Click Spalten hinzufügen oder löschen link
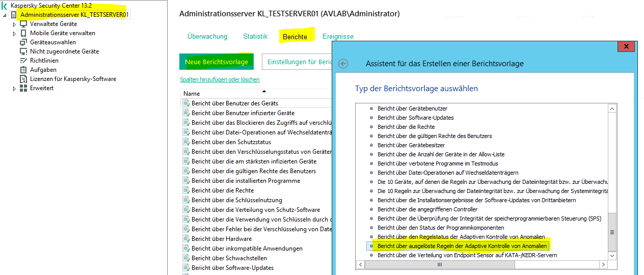Screen dimensions: 644x275 point(220,79)
